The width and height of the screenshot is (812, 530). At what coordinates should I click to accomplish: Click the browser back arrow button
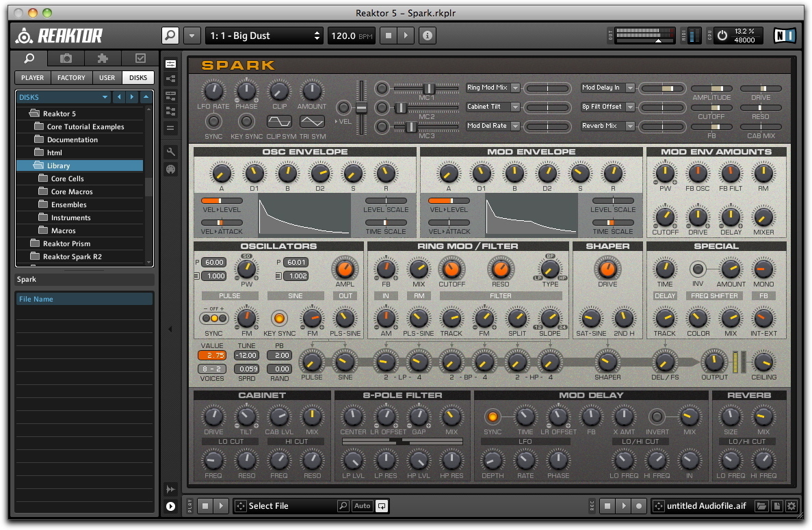[x=119, y=97]
